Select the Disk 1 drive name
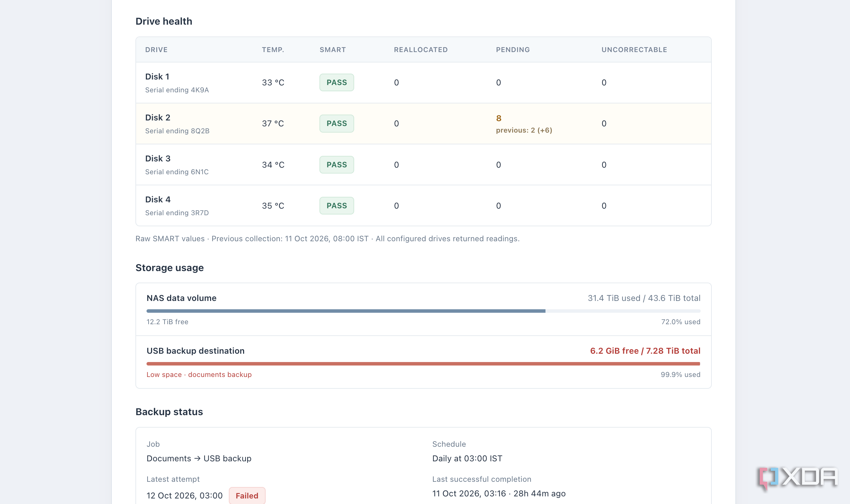 point(157,76)
